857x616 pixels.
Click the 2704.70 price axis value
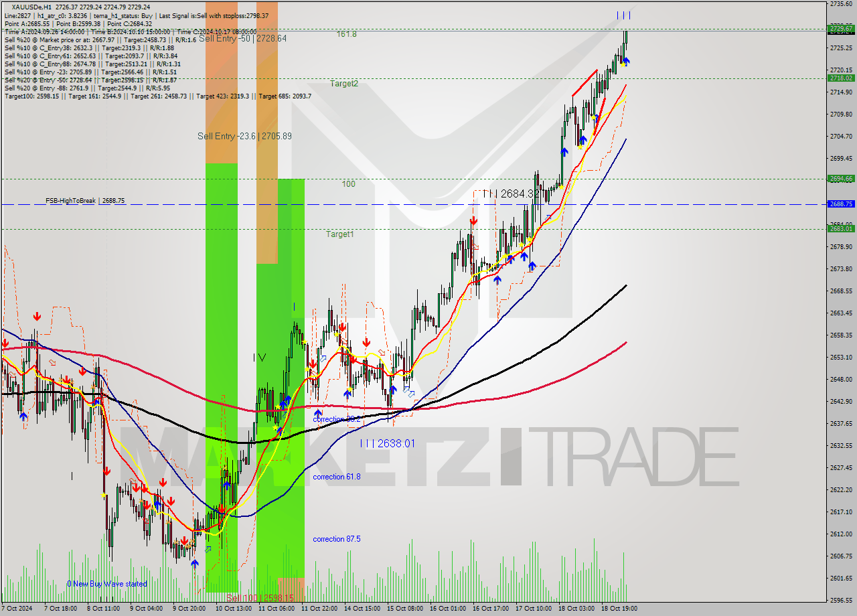click(x=841, y=137)
